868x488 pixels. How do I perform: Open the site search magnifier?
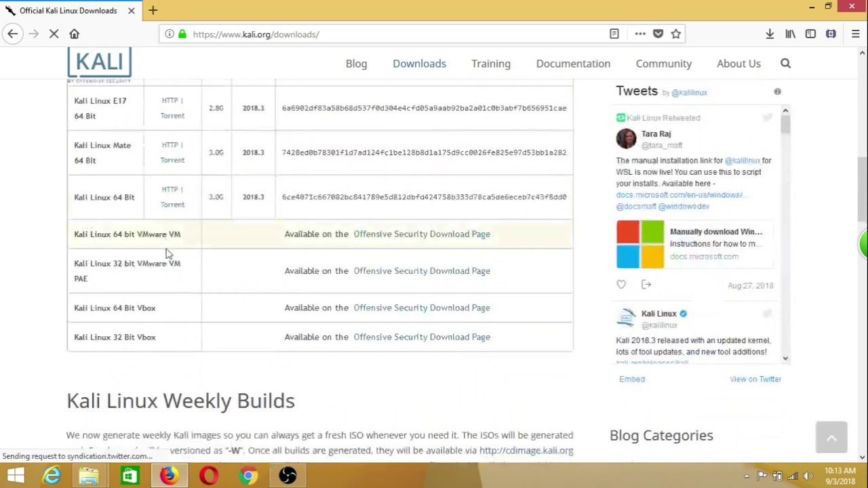[785, 64]
